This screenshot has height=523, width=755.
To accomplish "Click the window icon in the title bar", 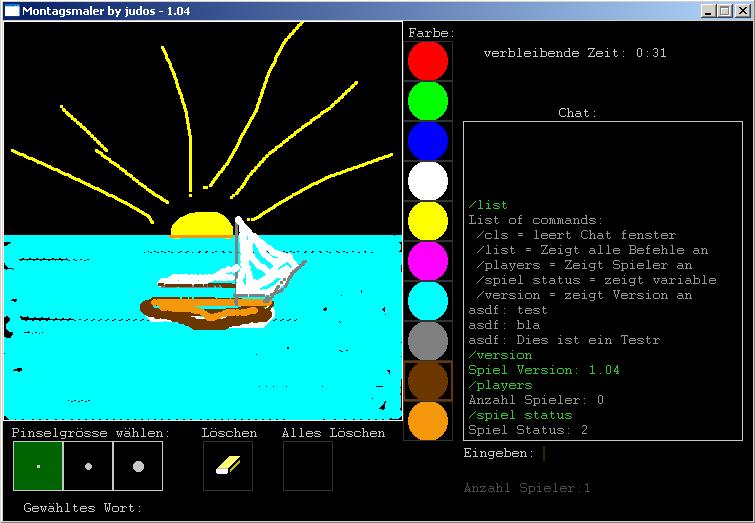I will 12,11.
